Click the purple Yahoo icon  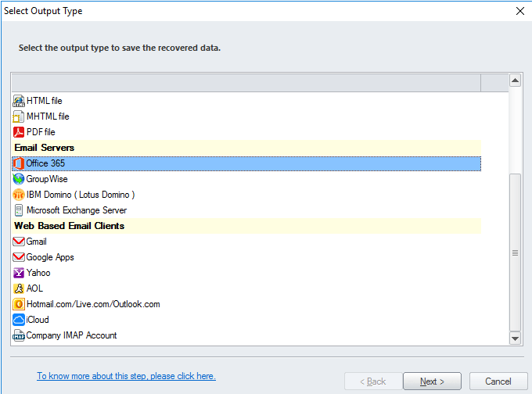tap(19, 273)
